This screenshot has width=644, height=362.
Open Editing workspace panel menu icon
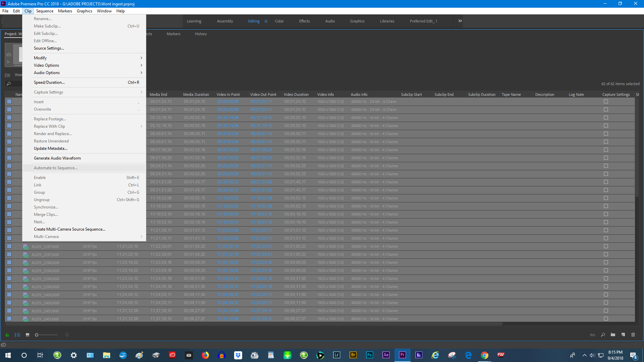coord(266,21)
